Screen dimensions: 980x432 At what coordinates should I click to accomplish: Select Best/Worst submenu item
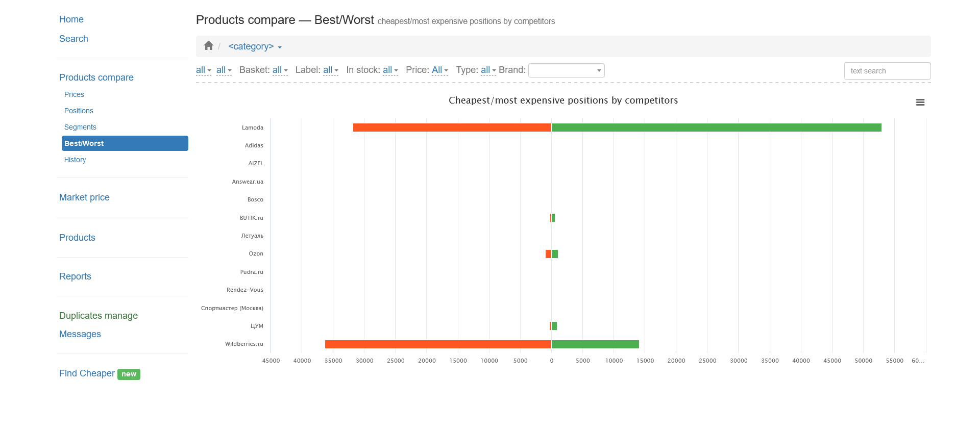(x=125, y=143)
